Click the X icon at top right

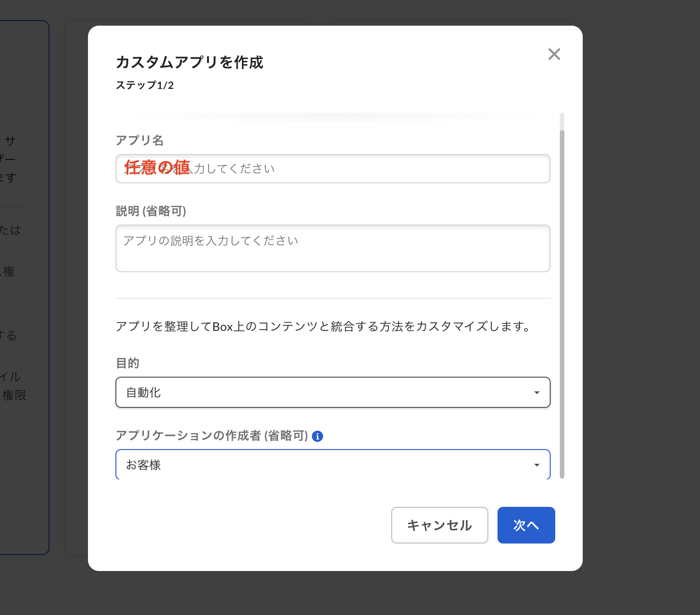554,54
